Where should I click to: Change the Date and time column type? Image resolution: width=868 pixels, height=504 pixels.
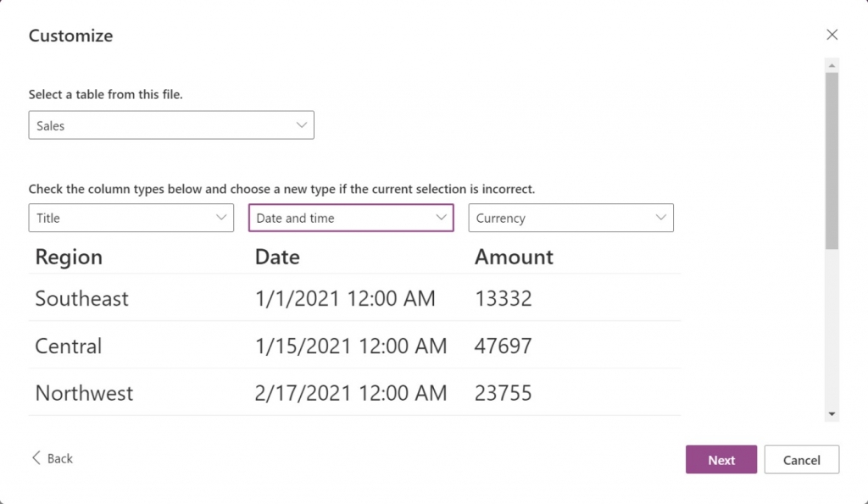coord(351,218)
